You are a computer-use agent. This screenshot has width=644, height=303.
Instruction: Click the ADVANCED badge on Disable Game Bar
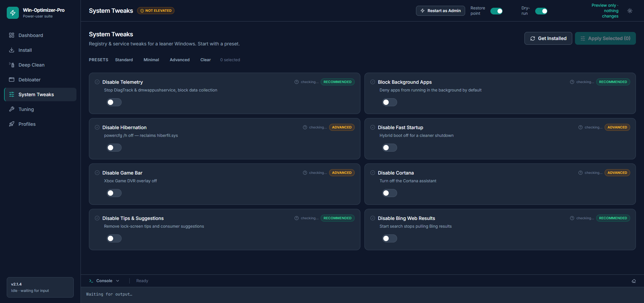click(x=342, y=173)
